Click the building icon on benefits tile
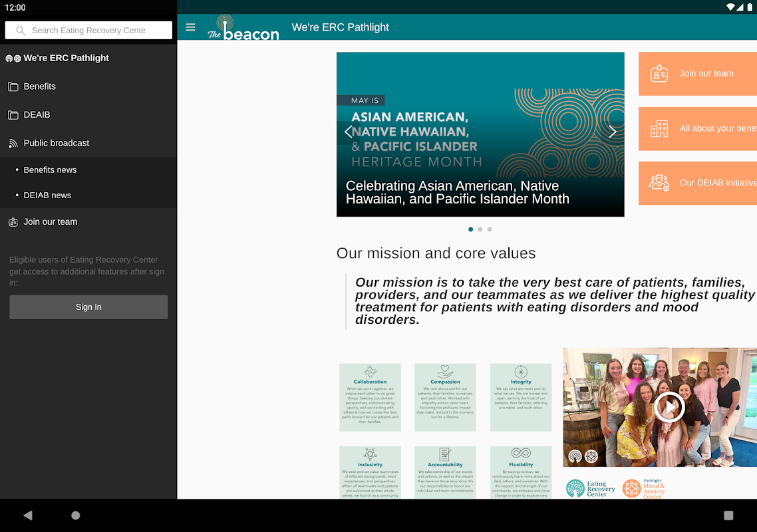 [x=659, y=129]
